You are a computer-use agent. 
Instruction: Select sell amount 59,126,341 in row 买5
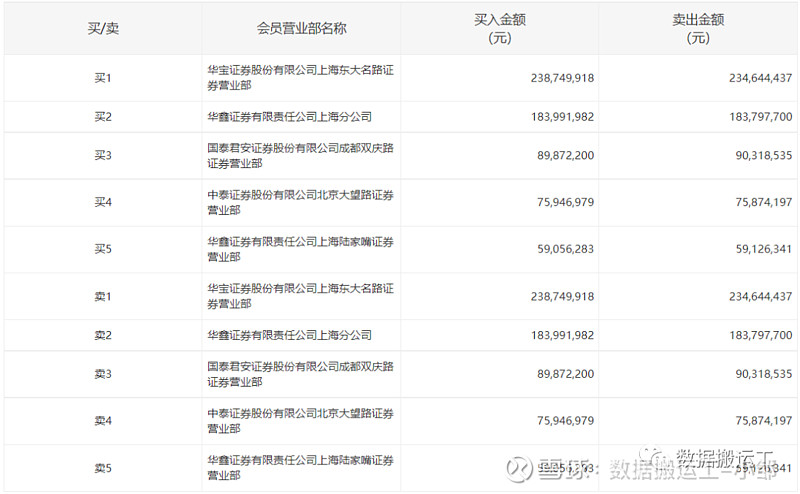click(x=764, y=249)
